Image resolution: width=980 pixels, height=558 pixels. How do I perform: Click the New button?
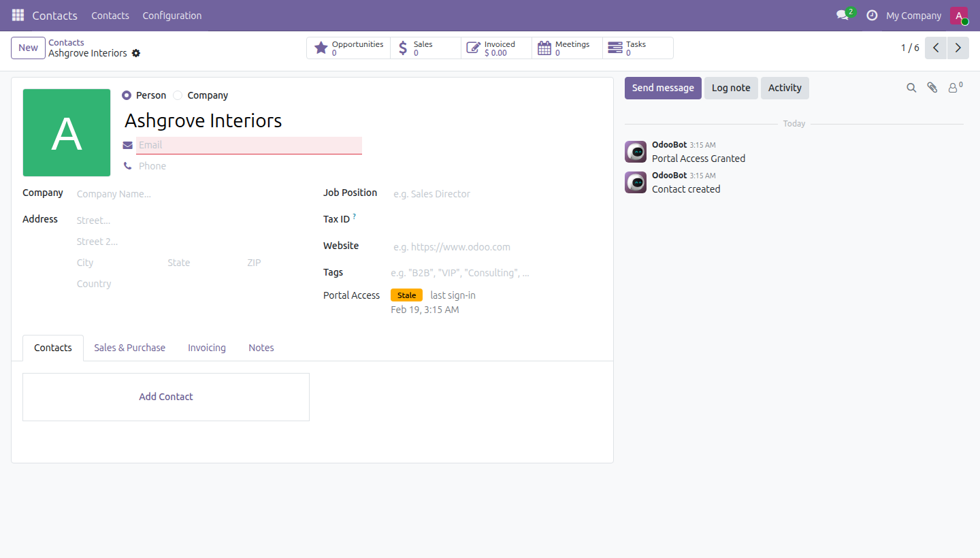[x=28, y=48]
